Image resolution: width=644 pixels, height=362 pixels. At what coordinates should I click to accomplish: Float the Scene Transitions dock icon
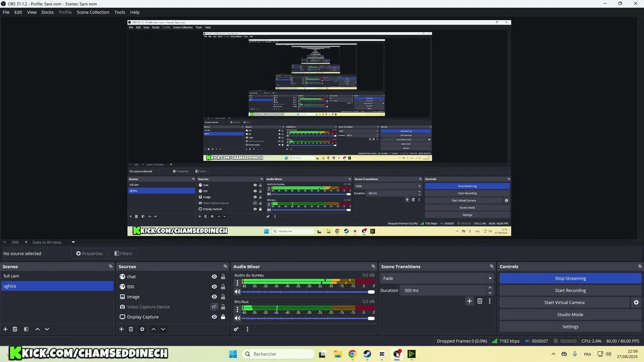coord(492,266)
